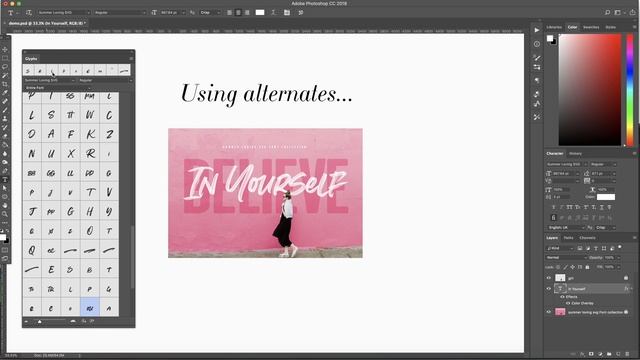Select the Brush tool
The image size is (640, 360).
pos(5,110)
